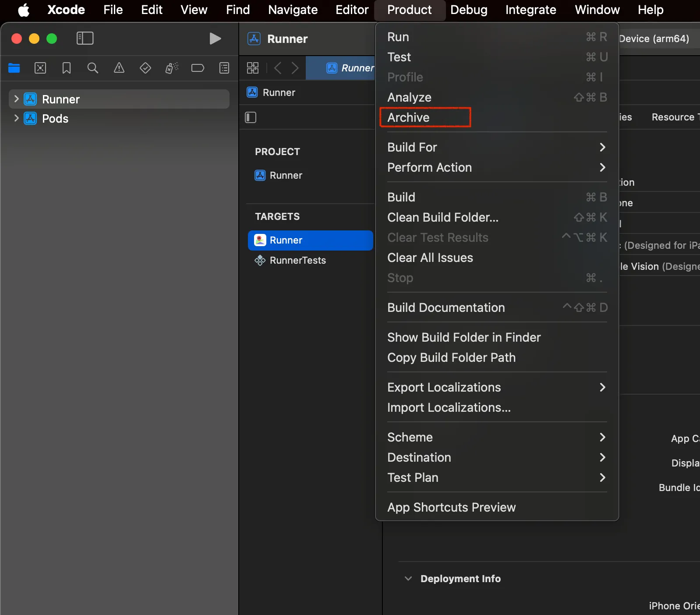Go back with the editor back arrow
Viewport: 700px width, 615px height.
click(x=278, y=68)
